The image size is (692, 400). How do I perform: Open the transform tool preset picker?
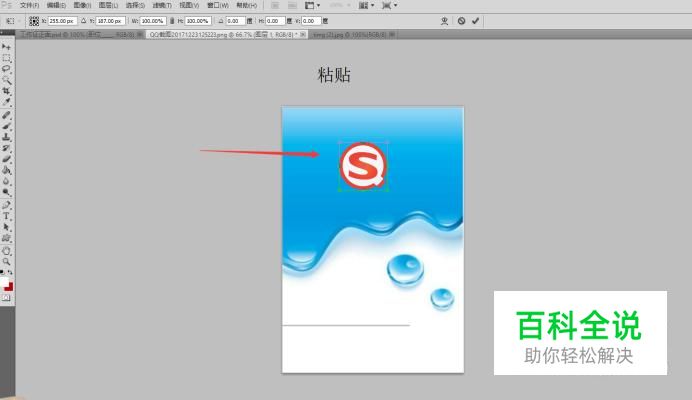point(11,21)
